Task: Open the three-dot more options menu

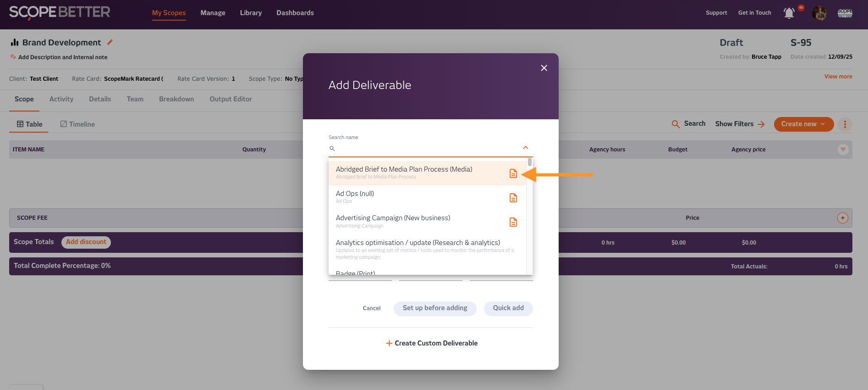Action: pos(845,124)
